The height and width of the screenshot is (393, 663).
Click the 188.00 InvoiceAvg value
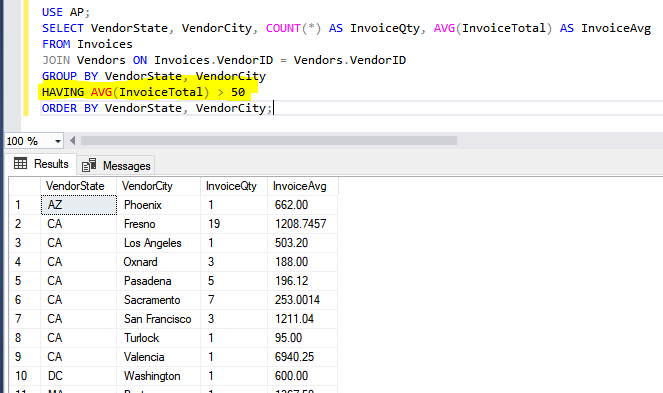point(291,262)
